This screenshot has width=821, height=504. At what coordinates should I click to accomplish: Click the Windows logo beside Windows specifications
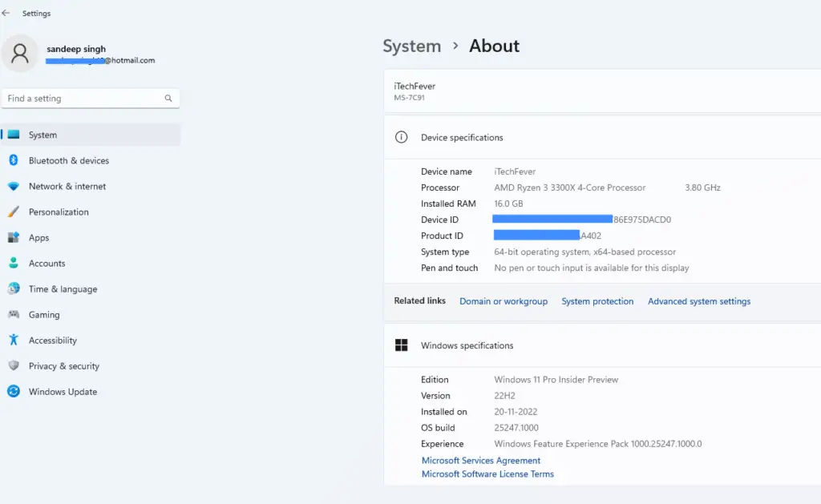(x=401, y=345)
